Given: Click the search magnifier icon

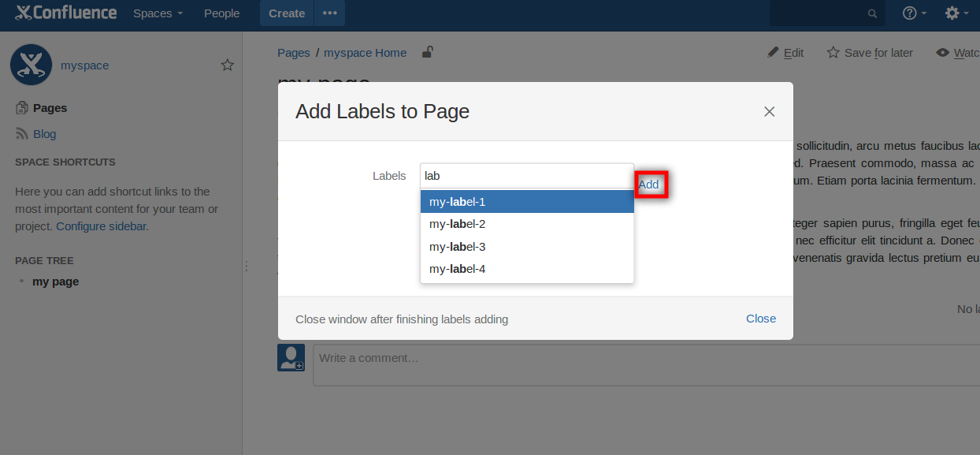Looking at the screenshot, I should [872, 13].
